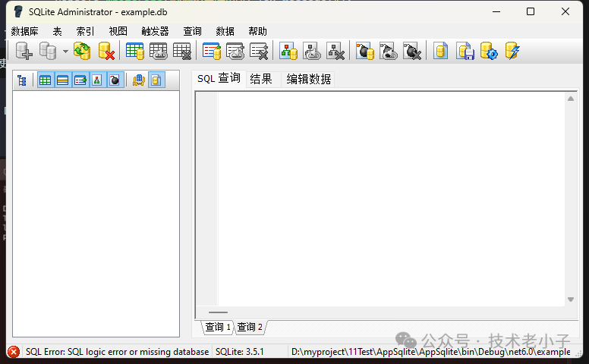
Task: Click the delete view toolbar icon
Action: coord(259,51)
